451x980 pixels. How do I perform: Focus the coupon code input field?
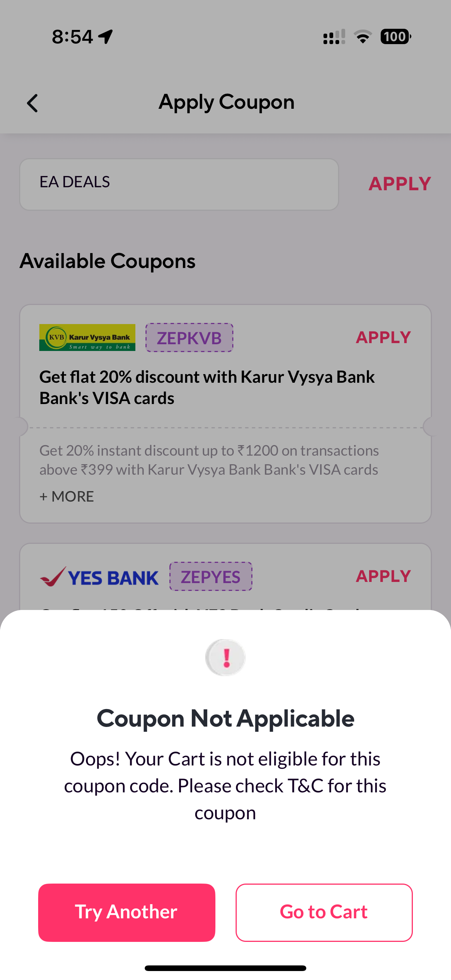[x=179, y=184]
